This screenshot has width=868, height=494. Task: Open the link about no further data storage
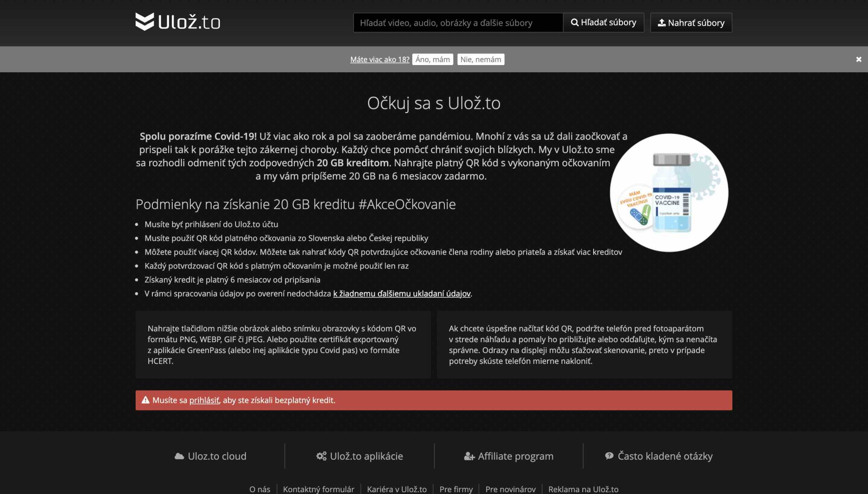[x=401, y=294]
